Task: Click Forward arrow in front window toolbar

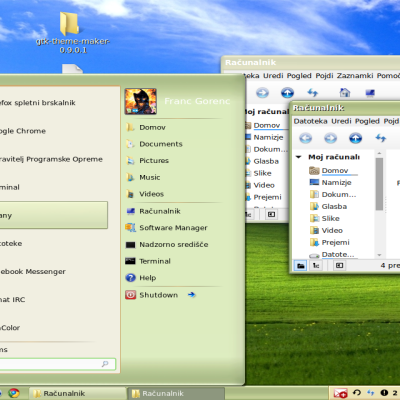Action: (x=330, y=138)
